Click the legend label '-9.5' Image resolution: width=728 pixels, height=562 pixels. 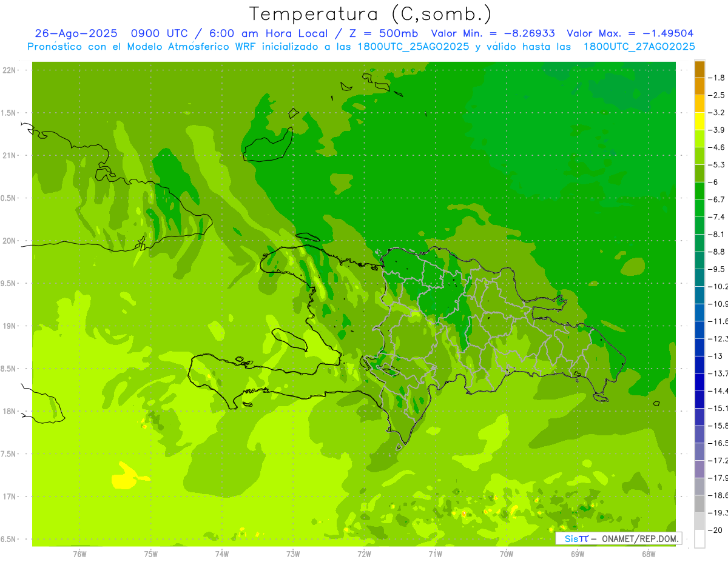[718, 269]
